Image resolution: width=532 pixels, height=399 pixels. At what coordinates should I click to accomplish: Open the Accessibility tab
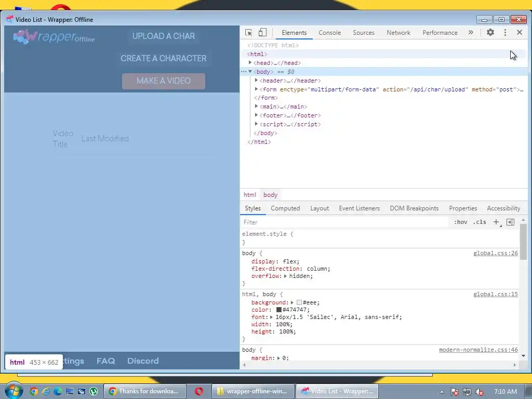pos(503,208)
